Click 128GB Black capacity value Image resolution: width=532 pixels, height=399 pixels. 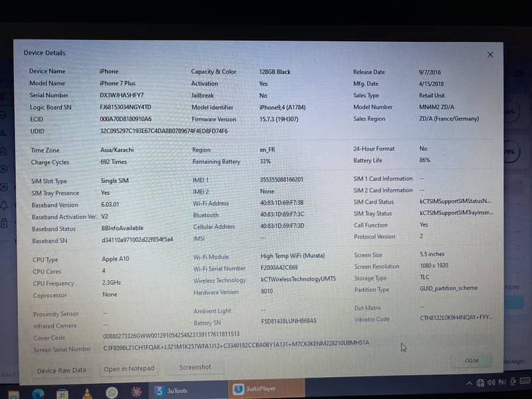(275, 72)
